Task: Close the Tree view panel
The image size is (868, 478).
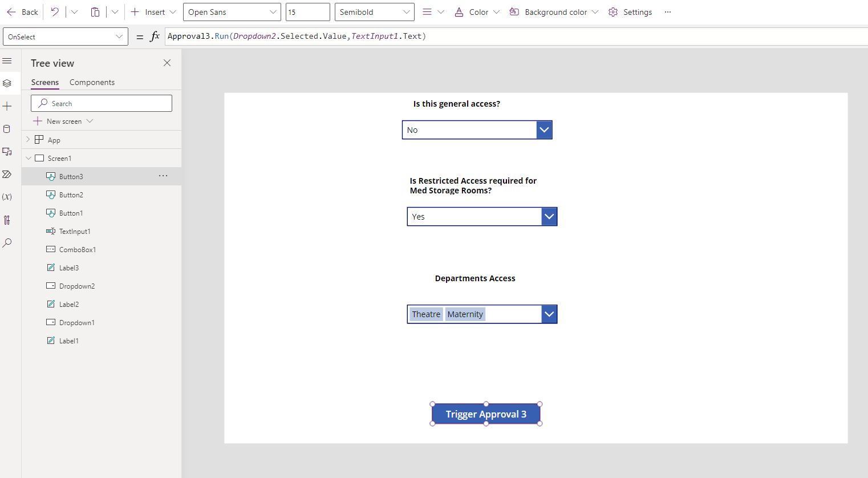Action: pyautogui.click(x=167, y=63)
